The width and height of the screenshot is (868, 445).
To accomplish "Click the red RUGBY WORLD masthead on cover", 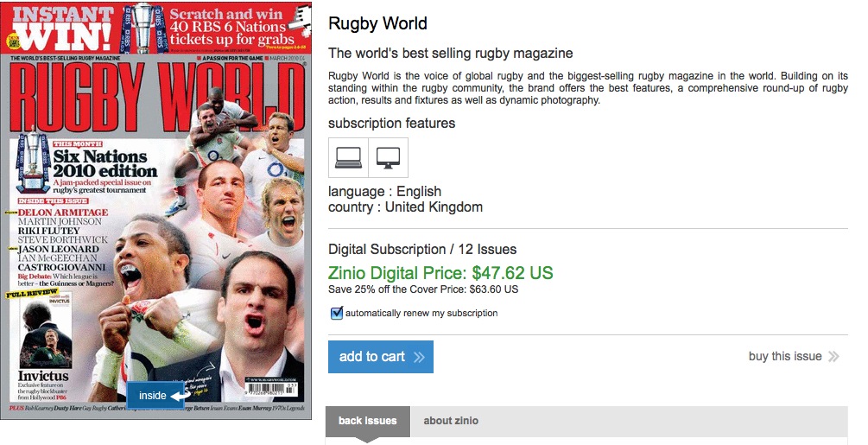I will 157,97.
